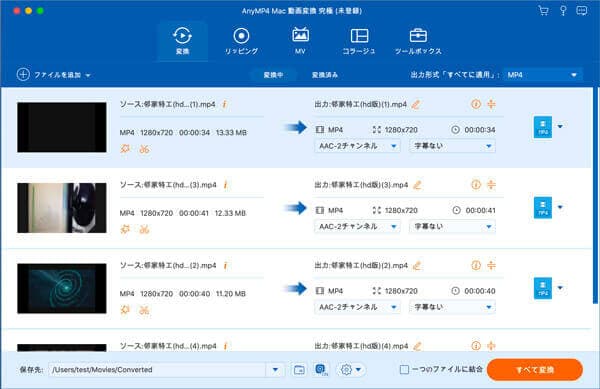Open metadata info for output (1).mp4

point(476,104)
